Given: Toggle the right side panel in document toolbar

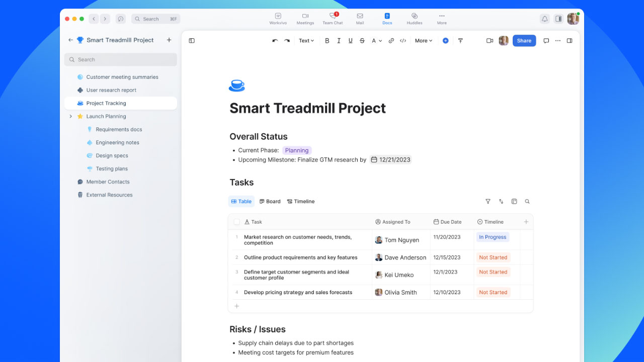Looking at the screenshot, I should pos(570,41).
